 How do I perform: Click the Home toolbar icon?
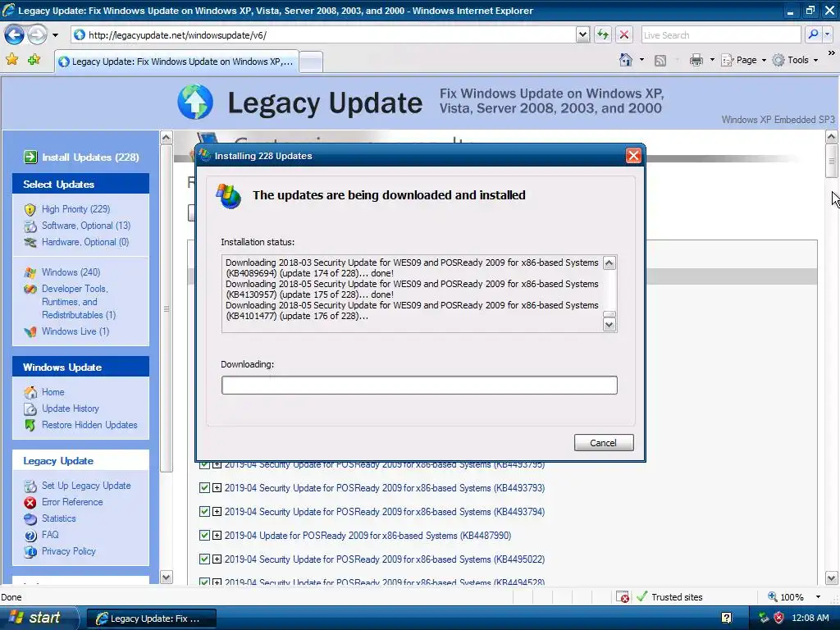click(626, 60)
